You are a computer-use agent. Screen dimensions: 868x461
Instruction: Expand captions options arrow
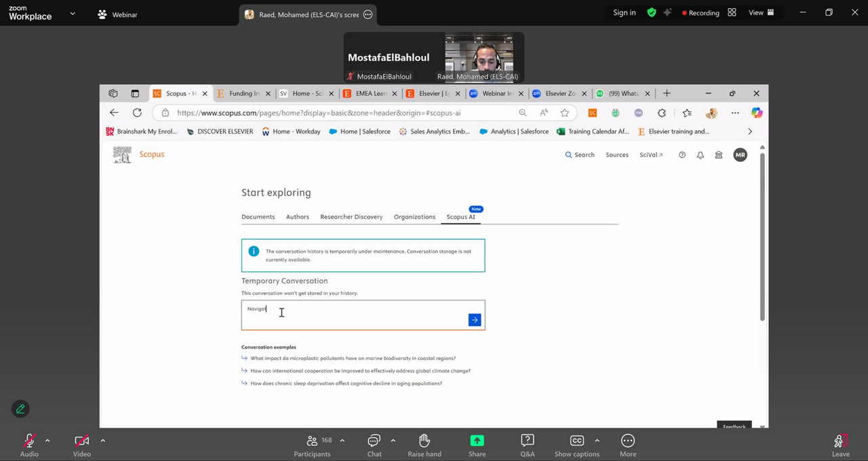click(x=597, y=441)
